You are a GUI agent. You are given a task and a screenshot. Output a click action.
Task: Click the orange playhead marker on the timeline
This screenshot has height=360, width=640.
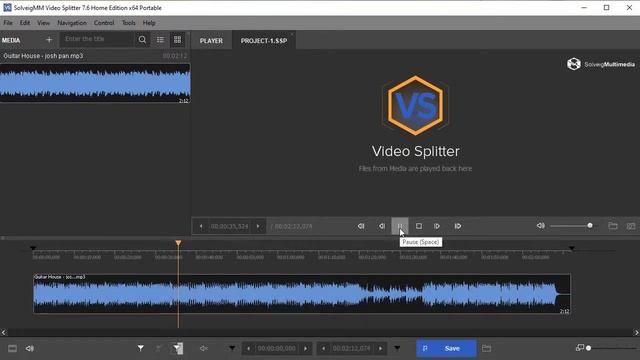178,243
